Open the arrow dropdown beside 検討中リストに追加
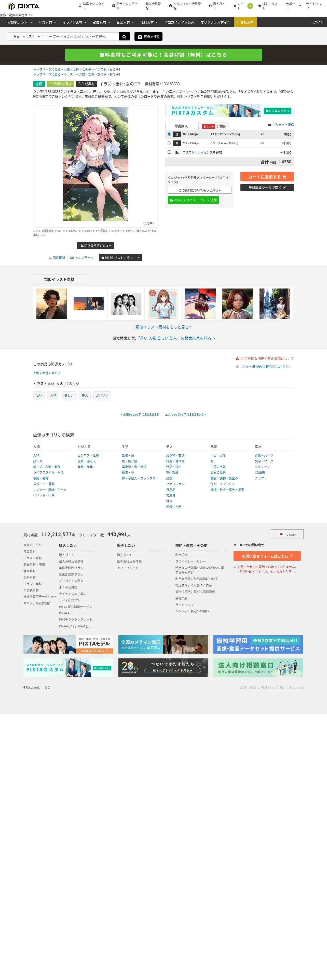 pyautogui.click(x=139, y=258)
